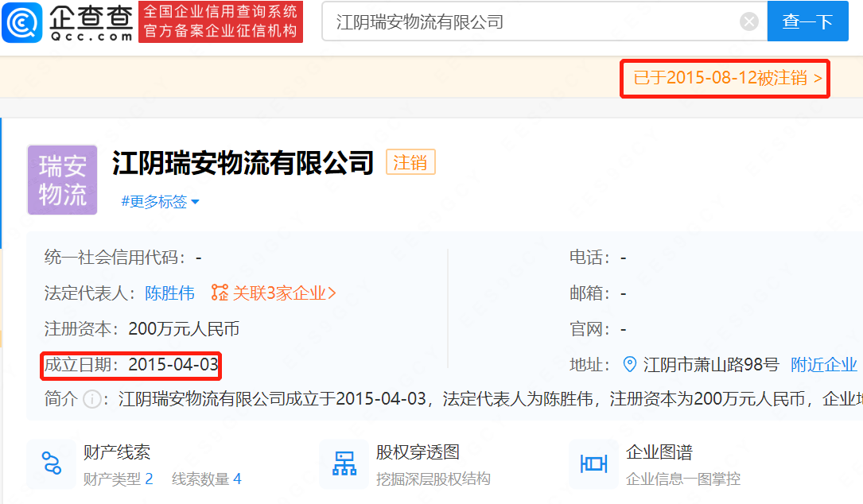Click the location pin icon beside address
The width and height of the screenshot is (863, 504).
(x=630, y=365)
